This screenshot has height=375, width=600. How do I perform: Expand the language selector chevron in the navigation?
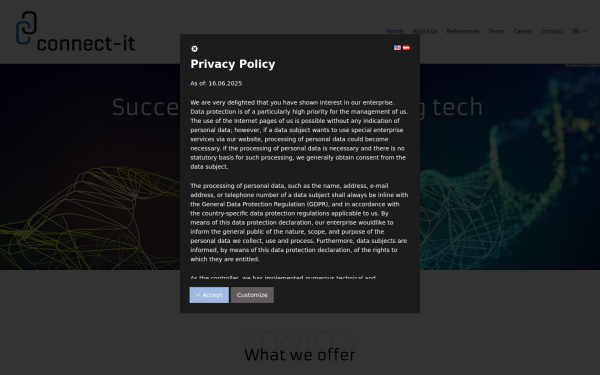click(x=584, y=32)
